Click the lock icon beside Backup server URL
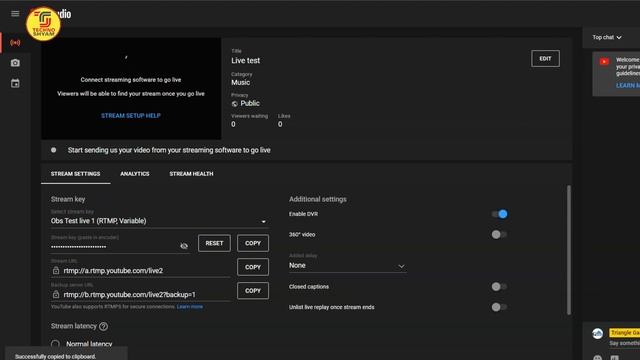 [56, 294]
